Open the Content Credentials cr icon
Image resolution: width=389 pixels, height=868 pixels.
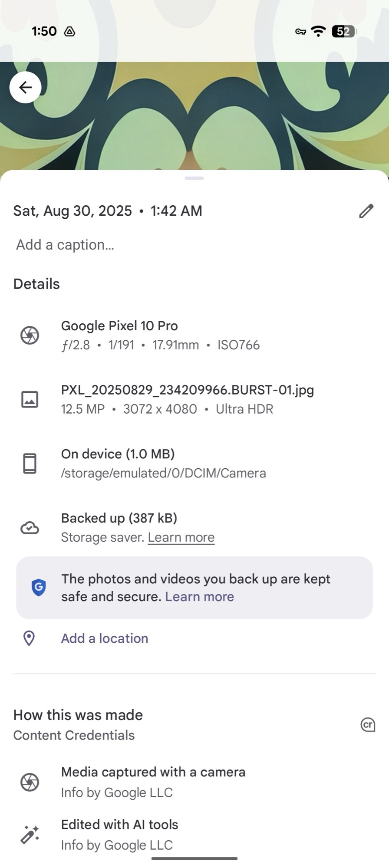(368, 725)
